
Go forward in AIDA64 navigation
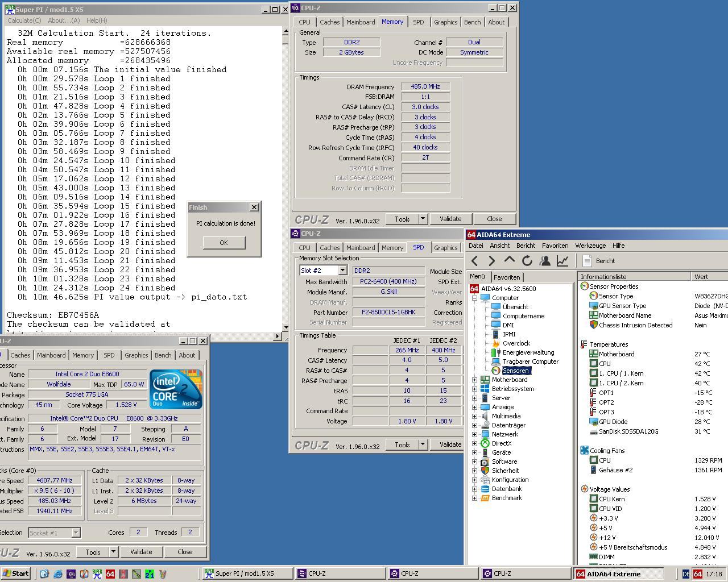pyautogui.click(x=492, y=261)
